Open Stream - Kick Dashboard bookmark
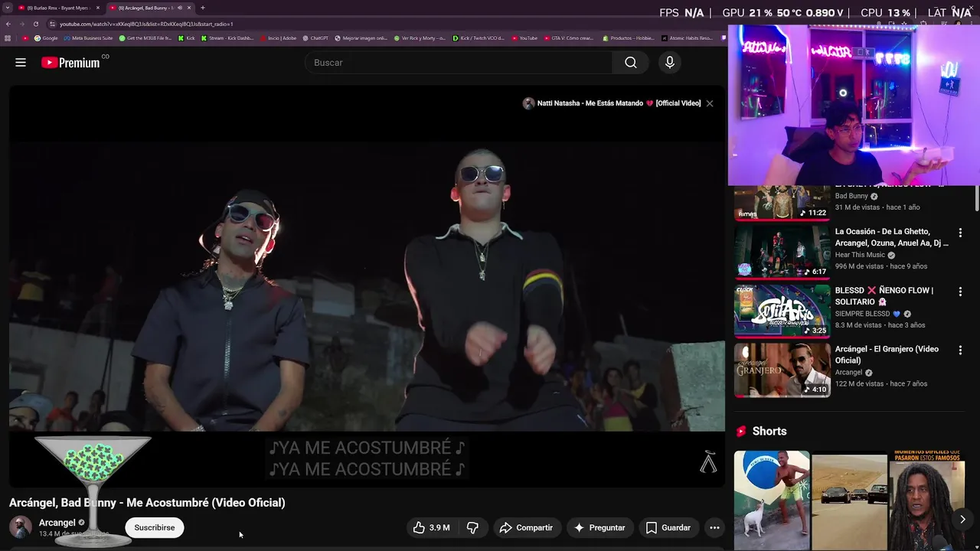The width and height of the screenshot is (980, 551). tap(227, 38)
